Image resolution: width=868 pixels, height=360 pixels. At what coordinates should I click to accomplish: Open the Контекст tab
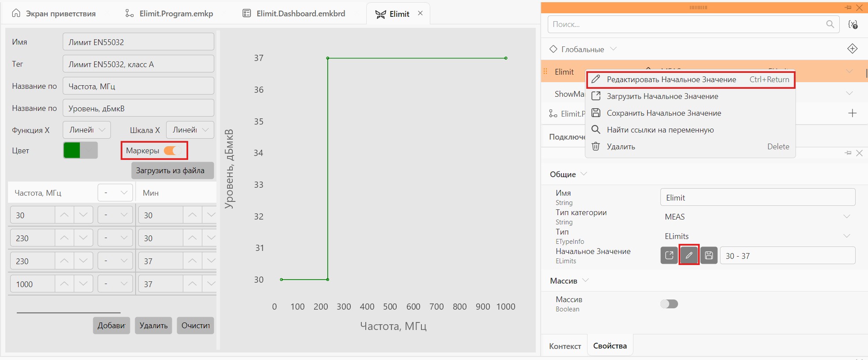coord(565,346)
